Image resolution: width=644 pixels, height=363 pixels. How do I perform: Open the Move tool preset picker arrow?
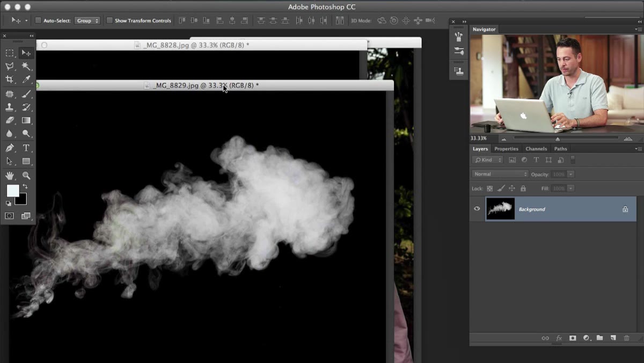coord(26,21)
